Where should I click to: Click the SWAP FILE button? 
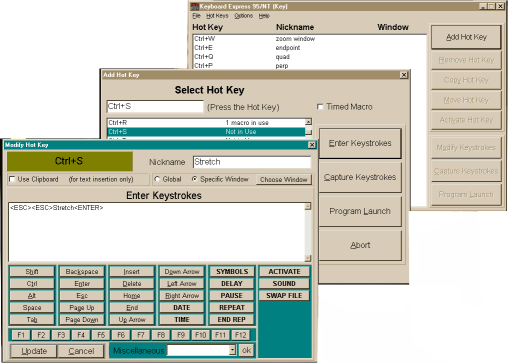[x=284, y=296]
